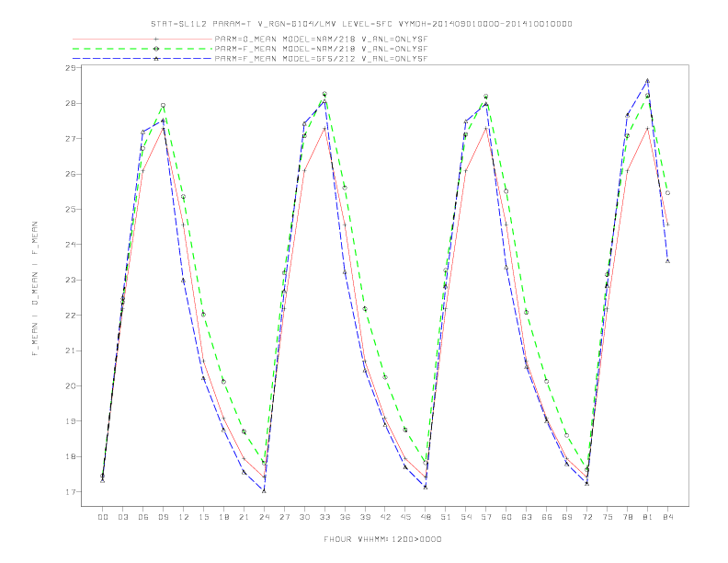Click the red solid legend line sample

(142, 39)
